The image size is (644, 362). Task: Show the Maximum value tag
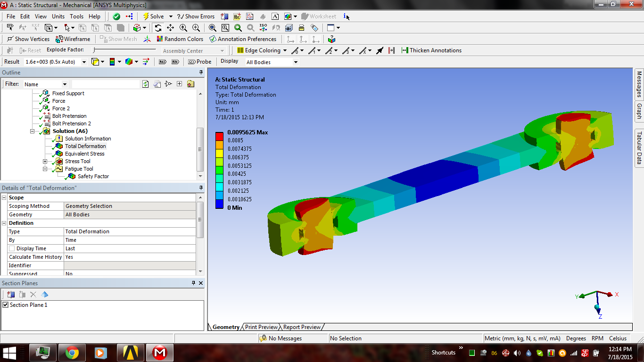pos(163,62)
